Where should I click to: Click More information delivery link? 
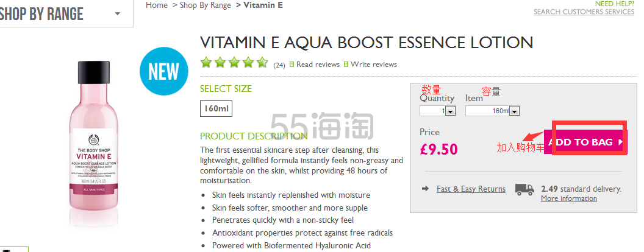[569, 198]
